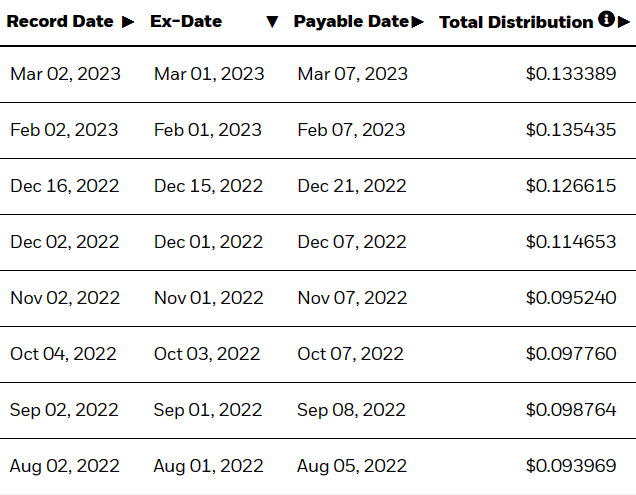Click the Total Distribution sort arrow
The width and height of the screenshot is (636, 495).
623,22
